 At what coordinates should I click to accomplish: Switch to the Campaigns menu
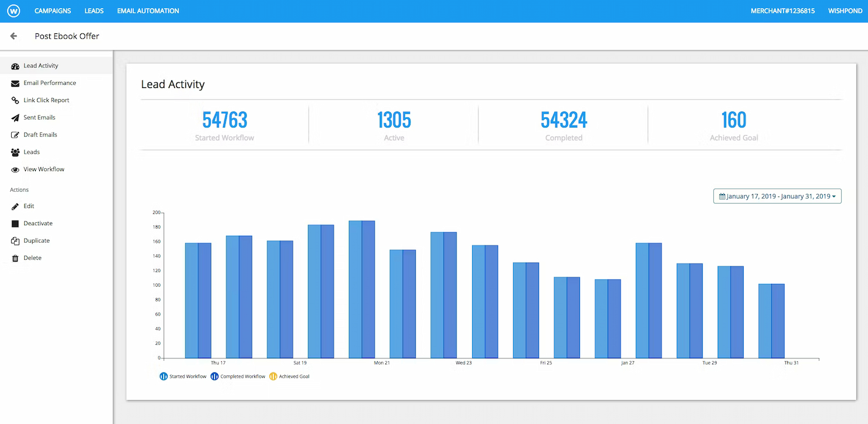52,11
